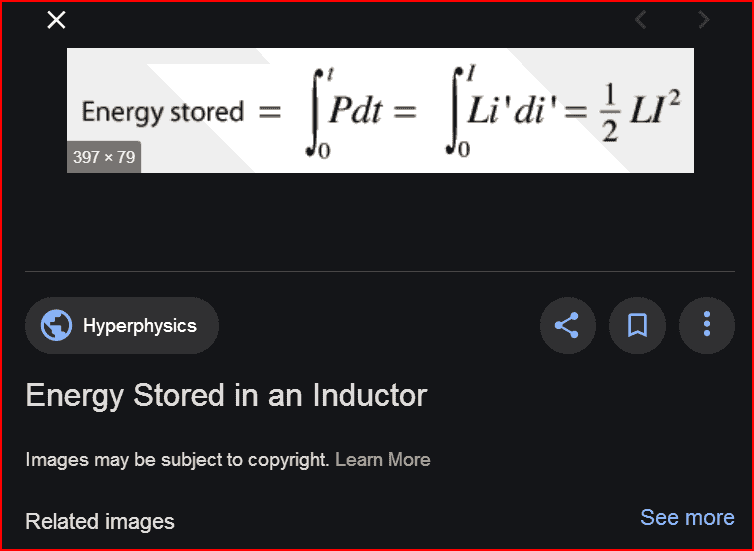Click the globe icon beside Hyperphysics

pyautogui.click(x=56, y=326)
